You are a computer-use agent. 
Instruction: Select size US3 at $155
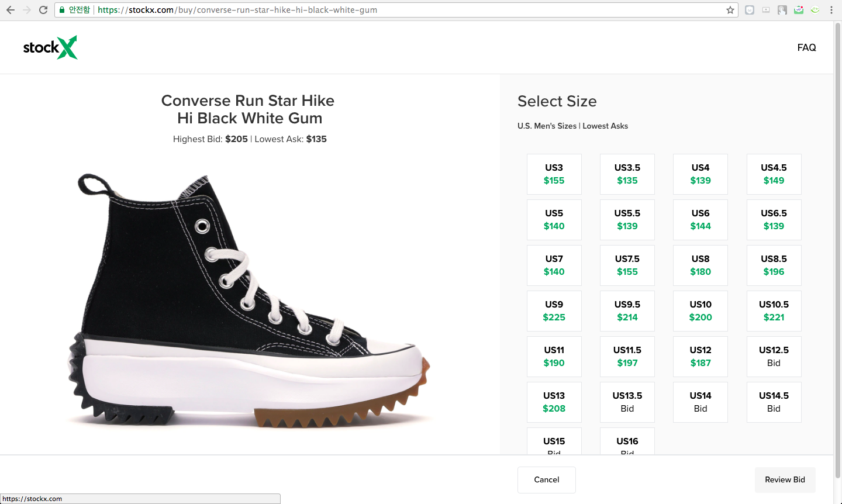click(x=554, y=174)
